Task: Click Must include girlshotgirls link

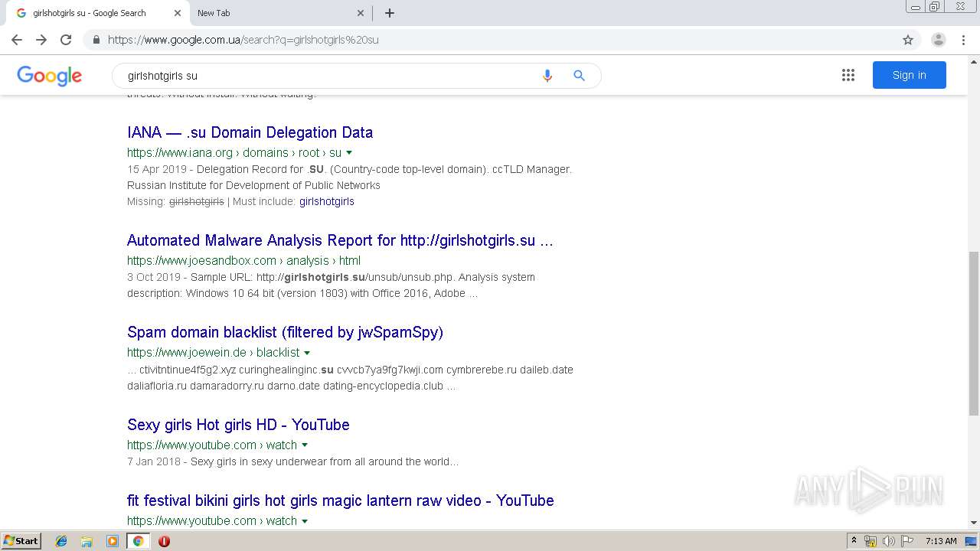Action: pos(327,202)
